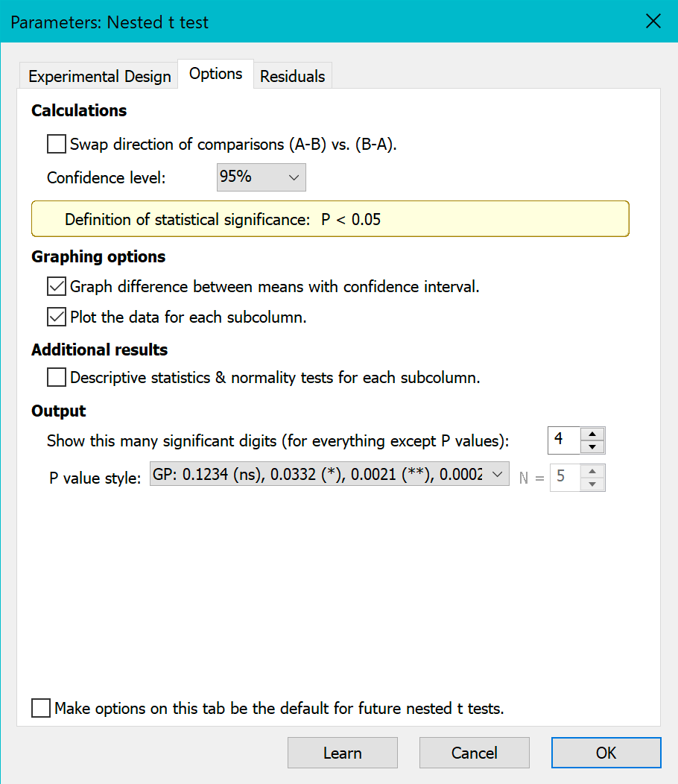Viewport: 678px width, 784px height.
Task: Click the Cancel button
Action: (x=474, y=753)
